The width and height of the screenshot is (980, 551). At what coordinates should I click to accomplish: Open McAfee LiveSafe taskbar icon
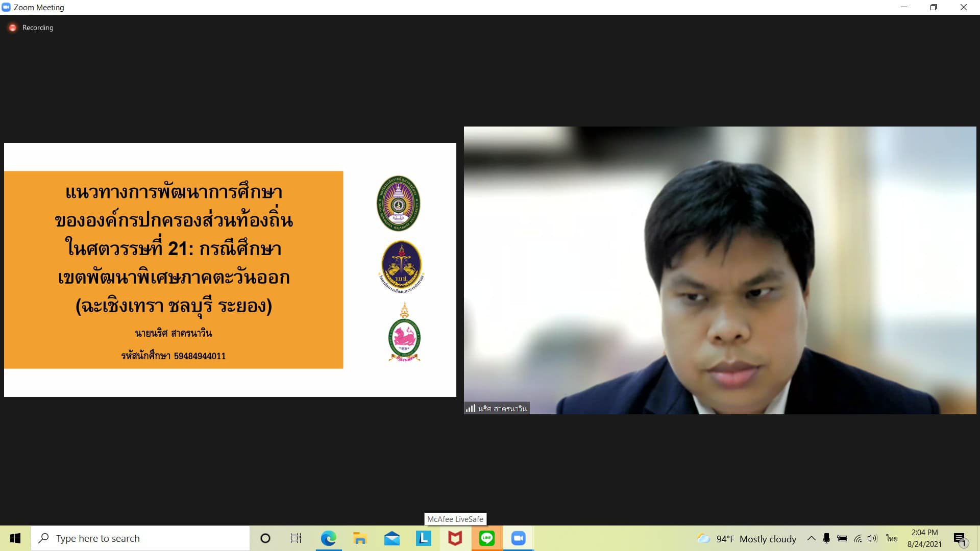(x=455, y=538)
